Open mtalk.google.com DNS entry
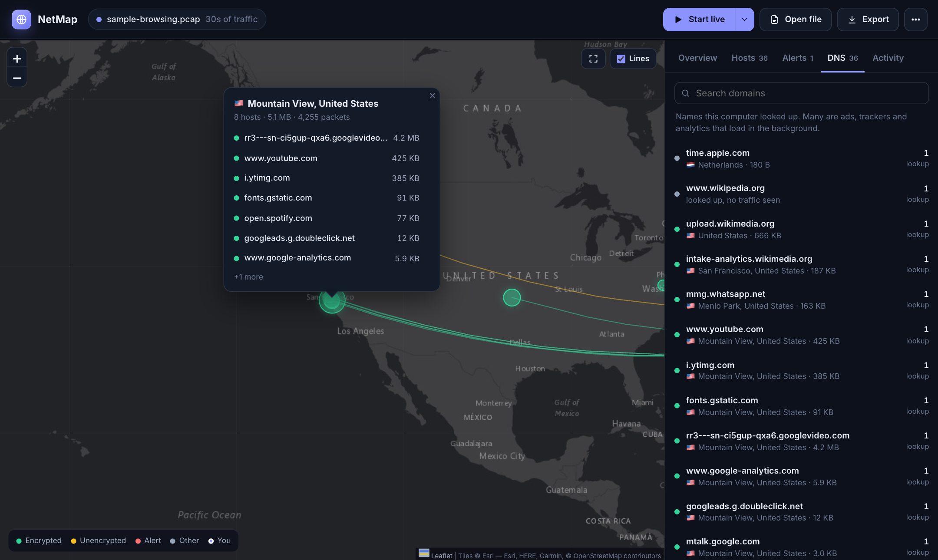Screen dimensions: 938x560 pos(801,547)
